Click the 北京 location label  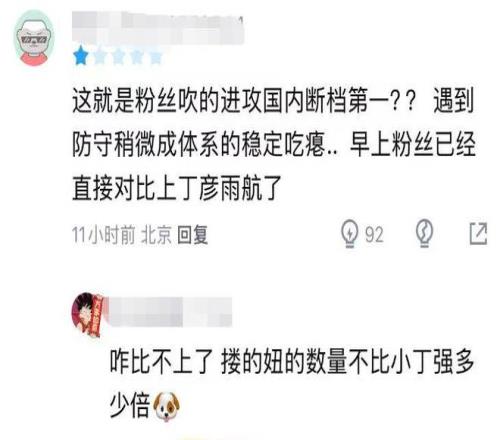click(156, 235)
